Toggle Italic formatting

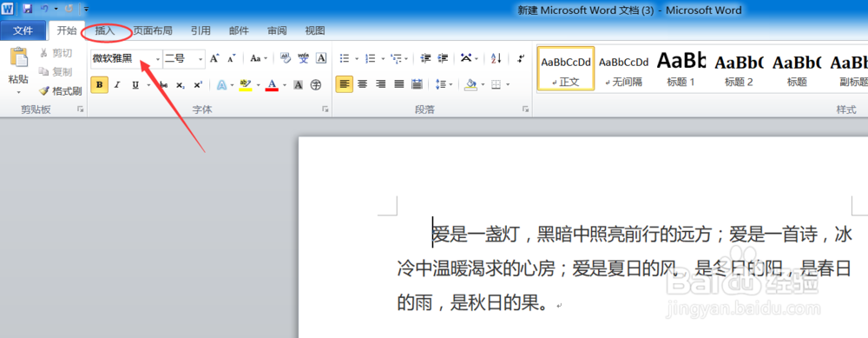[117, 85]
